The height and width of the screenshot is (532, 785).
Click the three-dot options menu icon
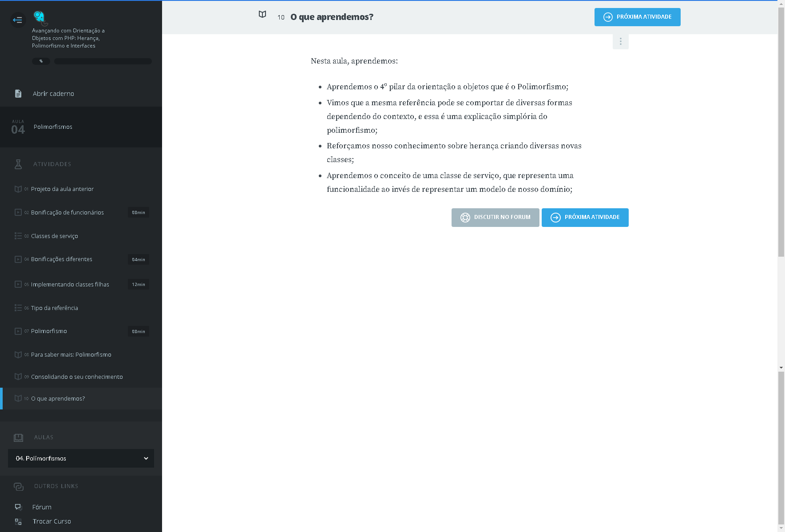tap(620, 41)
